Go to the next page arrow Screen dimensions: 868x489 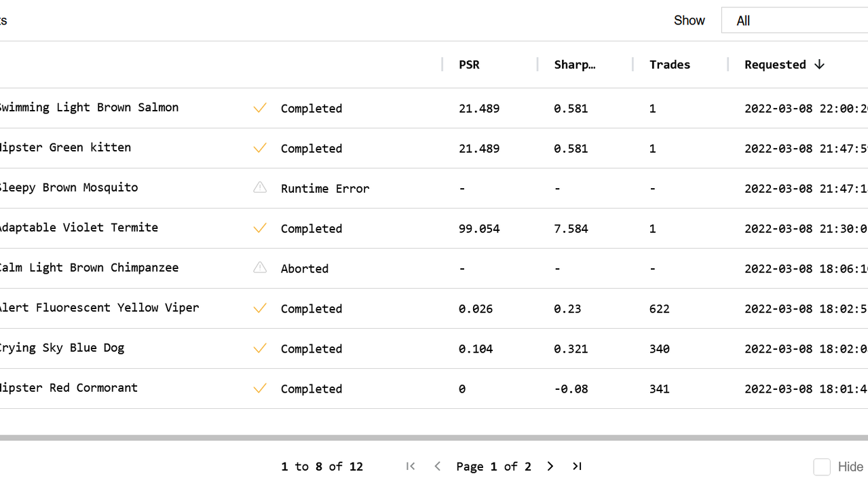550,466
